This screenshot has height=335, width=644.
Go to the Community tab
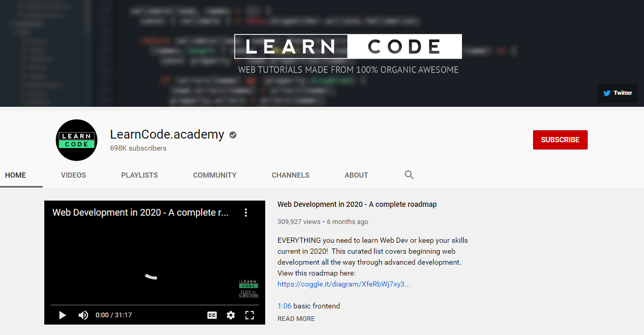215,175
